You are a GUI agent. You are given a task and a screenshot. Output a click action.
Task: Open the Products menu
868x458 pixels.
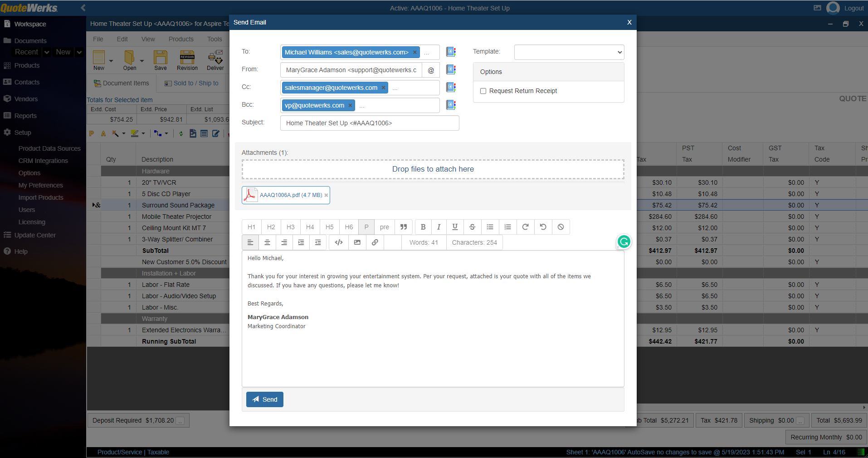181,39
